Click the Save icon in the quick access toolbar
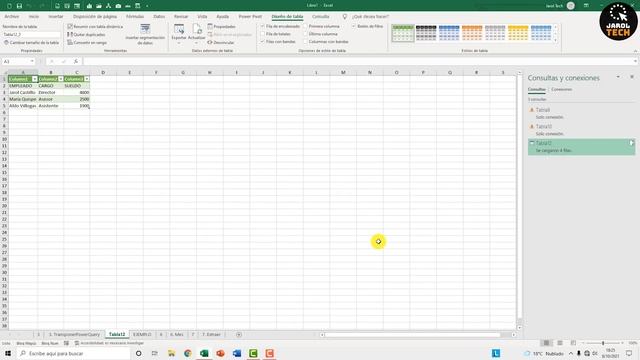The height and width of the screenshot is (360, 640). [x=19, y=6]
